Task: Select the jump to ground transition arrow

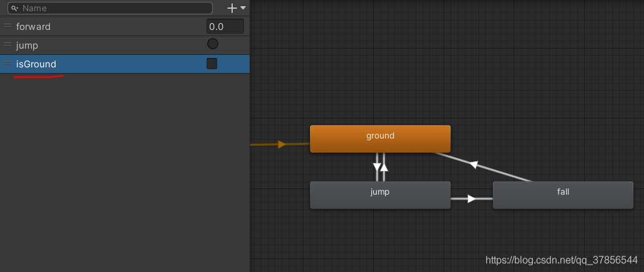Action: (x=384, y=167)
